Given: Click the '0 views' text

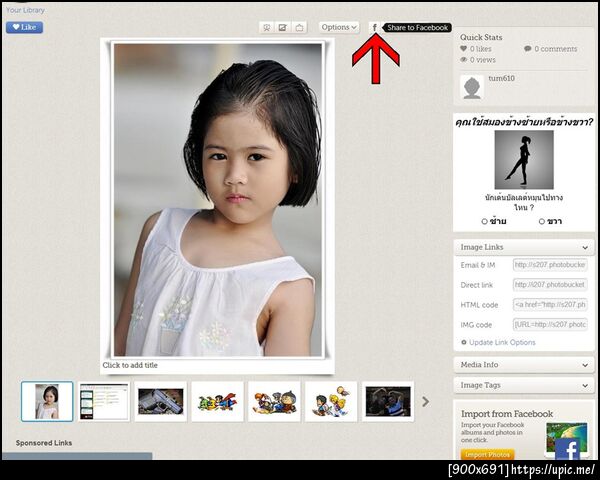Looking at the screenshot, I should [x=483, y=60].
